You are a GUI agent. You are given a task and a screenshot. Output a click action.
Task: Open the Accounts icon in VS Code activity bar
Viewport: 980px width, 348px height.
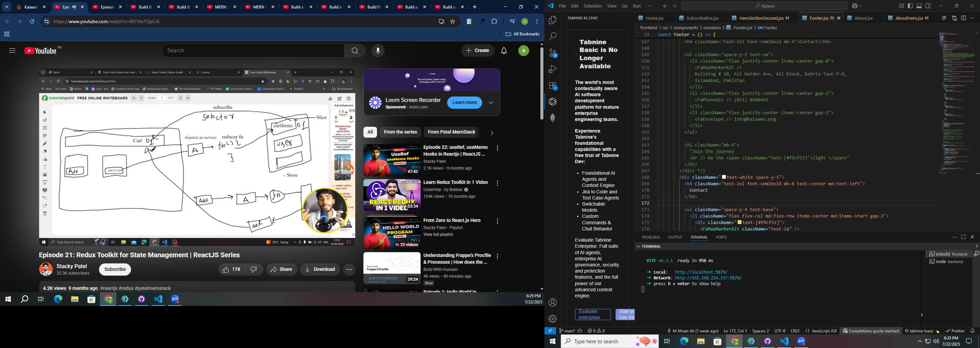[553, 302]
